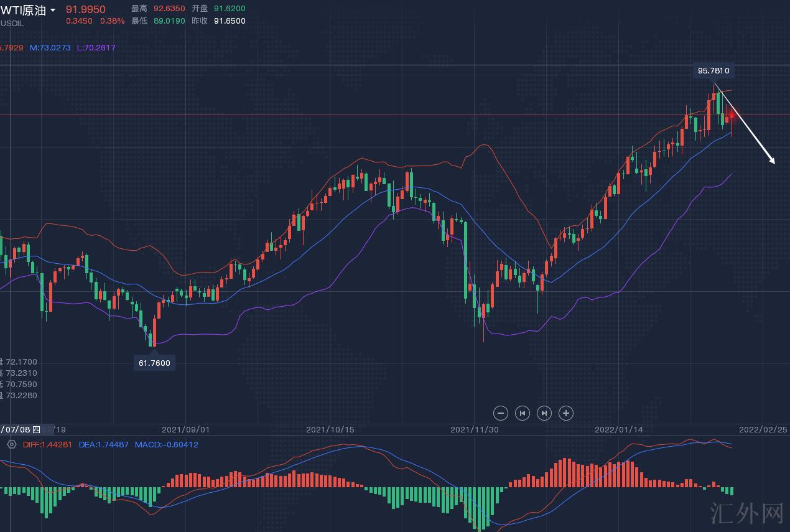
Task: Click the DIFF:1.44281 indicator value
Action: [x=47, y=444]
